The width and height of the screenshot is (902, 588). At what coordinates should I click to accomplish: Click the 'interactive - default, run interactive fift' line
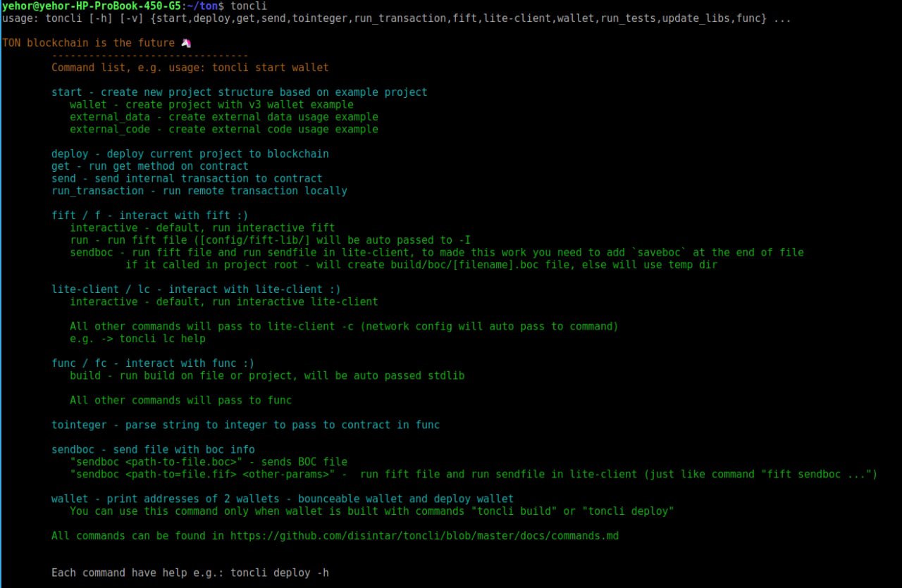202,227
